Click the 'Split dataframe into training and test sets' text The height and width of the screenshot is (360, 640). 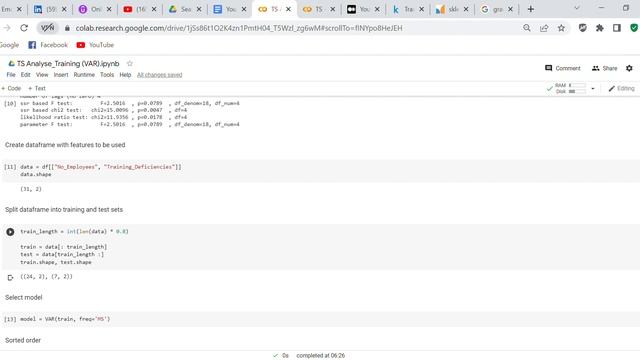tap(64, 209)
